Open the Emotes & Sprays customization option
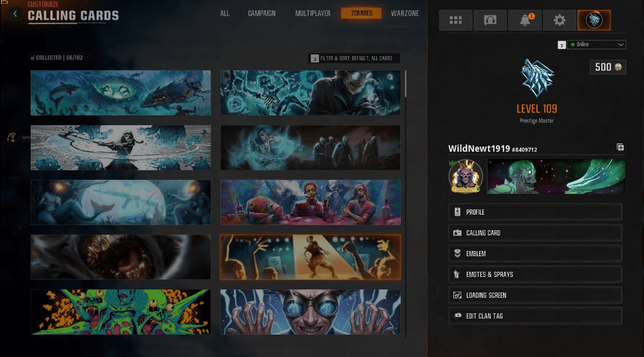Image resolution: width=644 pixels, height=357 pixels. pyautogui.click(x=535, y=274)
